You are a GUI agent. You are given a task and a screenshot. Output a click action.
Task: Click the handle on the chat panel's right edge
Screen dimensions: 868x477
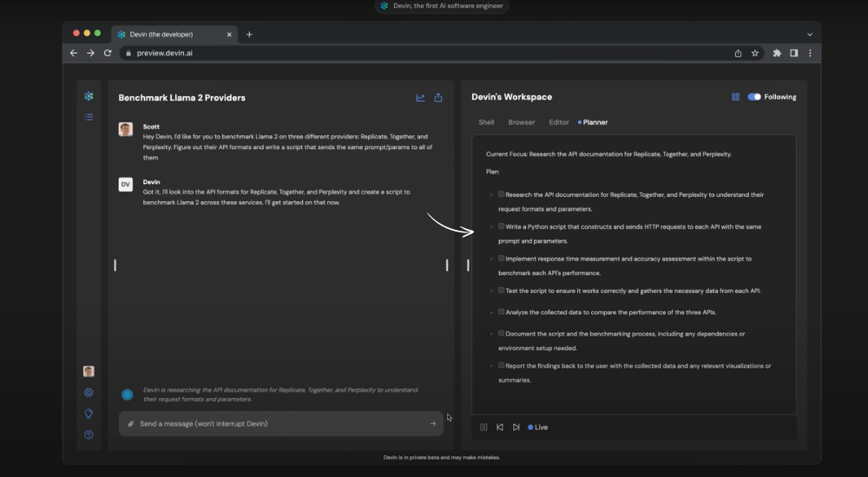click(x=447, y=265)
